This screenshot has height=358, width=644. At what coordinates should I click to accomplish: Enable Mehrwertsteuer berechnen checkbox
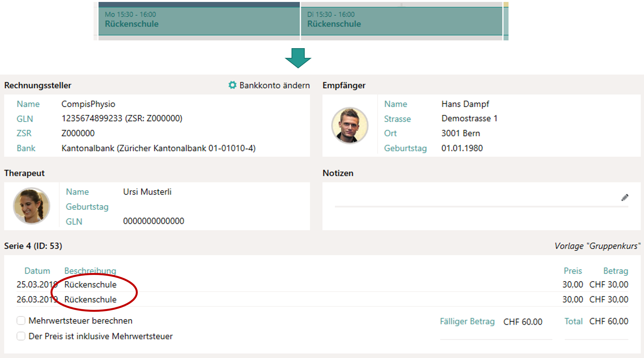21,321
